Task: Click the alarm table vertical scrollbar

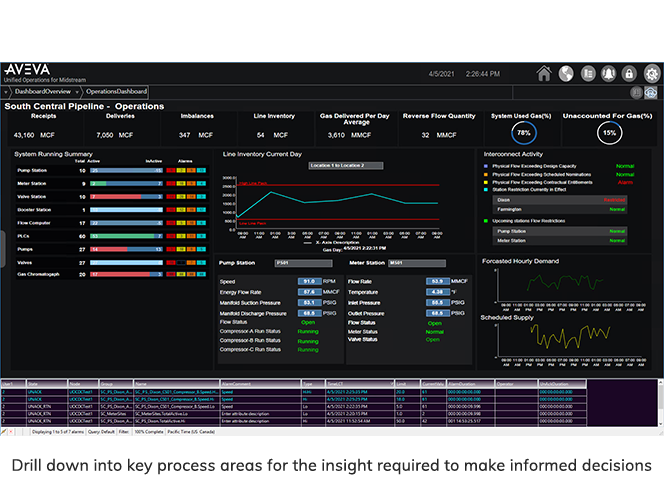Action: tap(661, 403)
